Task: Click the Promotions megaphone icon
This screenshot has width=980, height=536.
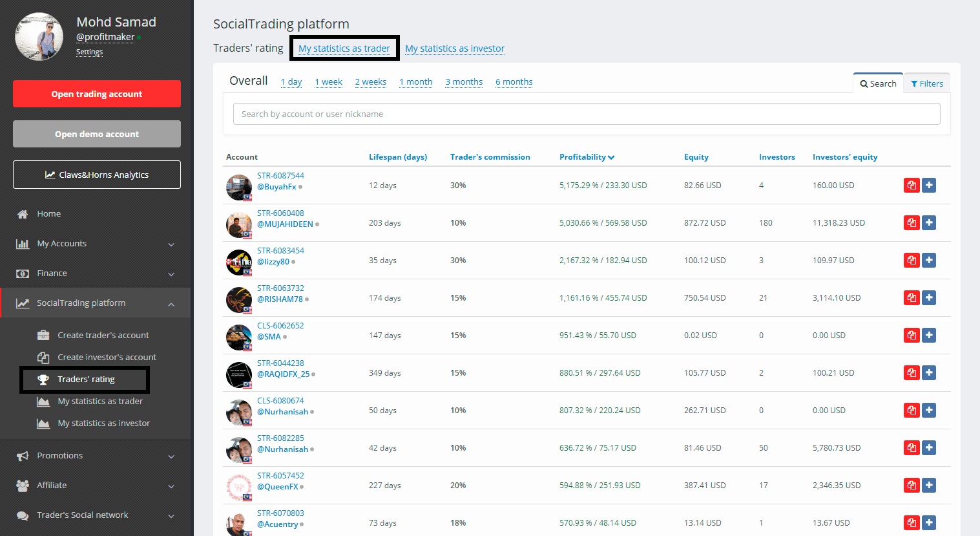Action: pyautogui.click(x=23, y=456)
